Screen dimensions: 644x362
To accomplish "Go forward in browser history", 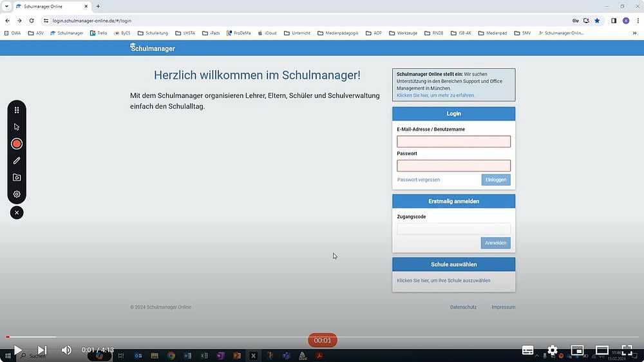I will click(19, 21).
